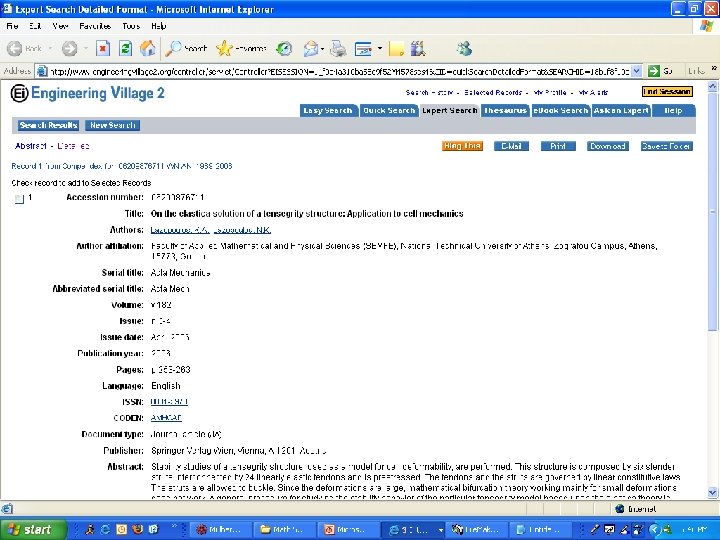The height and width of the screenshot is (540, 720).
Task: Click the Mail envelope icon
Action: (311, 48)
